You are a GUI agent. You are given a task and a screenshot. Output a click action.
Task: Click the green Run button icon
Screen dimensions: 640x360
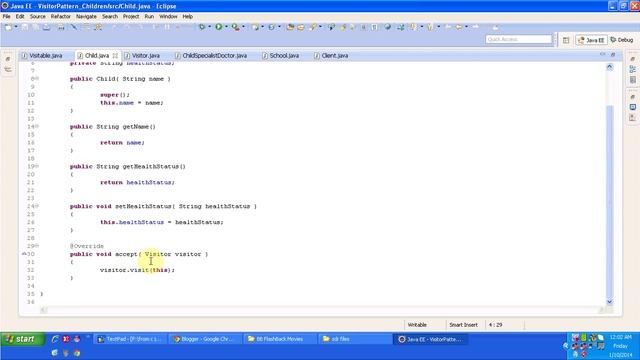point(219,27)
